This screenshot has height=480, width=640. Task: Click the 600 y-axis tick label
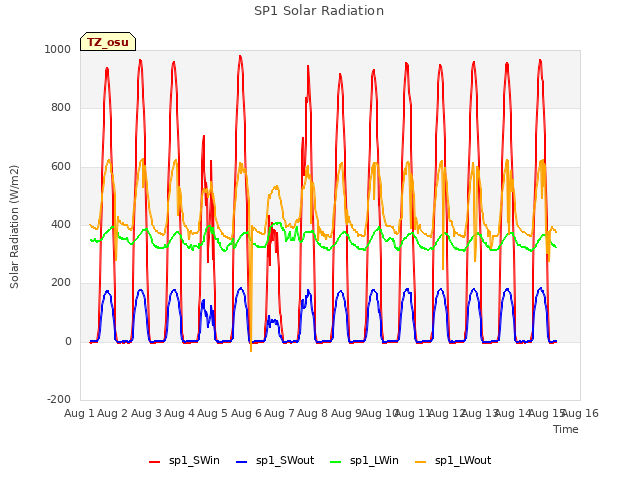pyautogui.click(x=61, y=167)
